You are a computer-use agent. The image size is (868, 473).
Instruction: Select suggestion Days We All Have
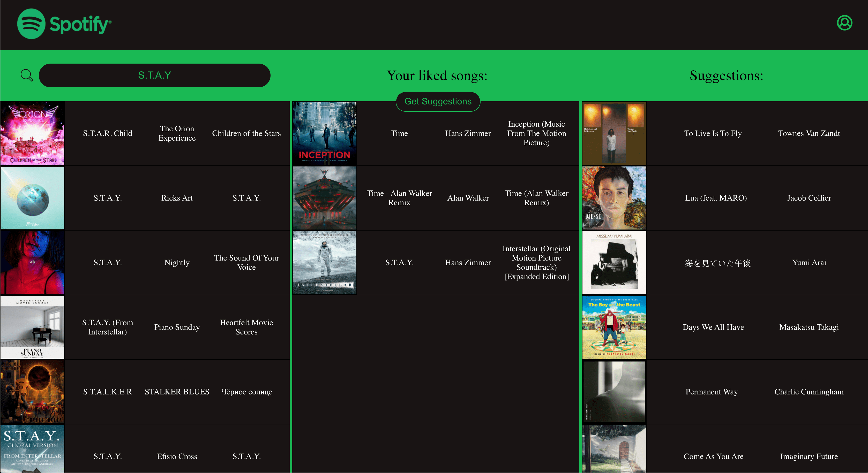point(713,327)
